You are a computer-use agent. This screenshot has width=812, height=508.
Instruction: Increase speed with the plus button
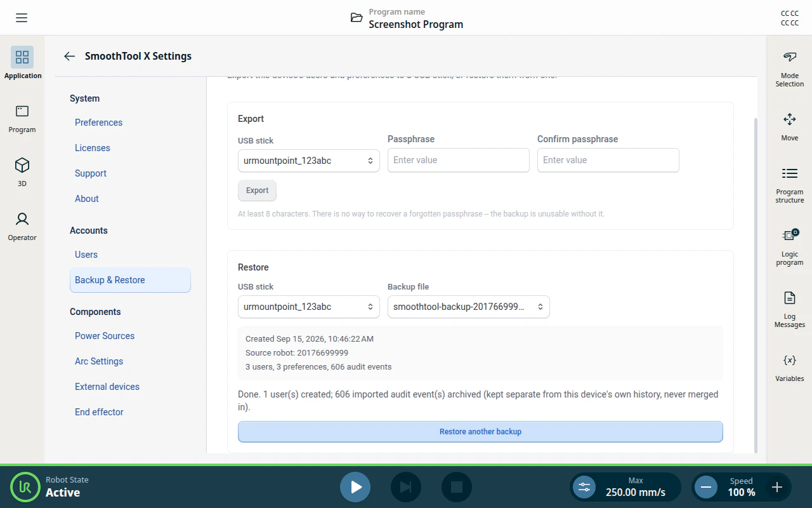pos(776,487)
